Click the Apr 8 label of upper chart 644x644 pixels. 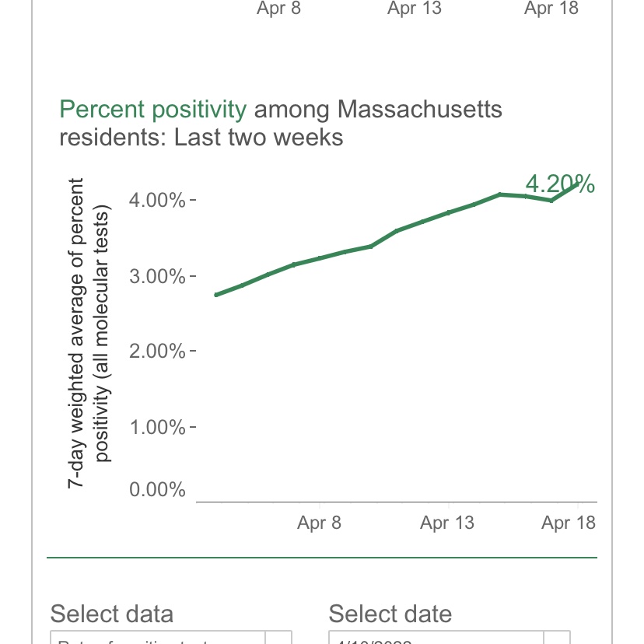coord(279,9)
